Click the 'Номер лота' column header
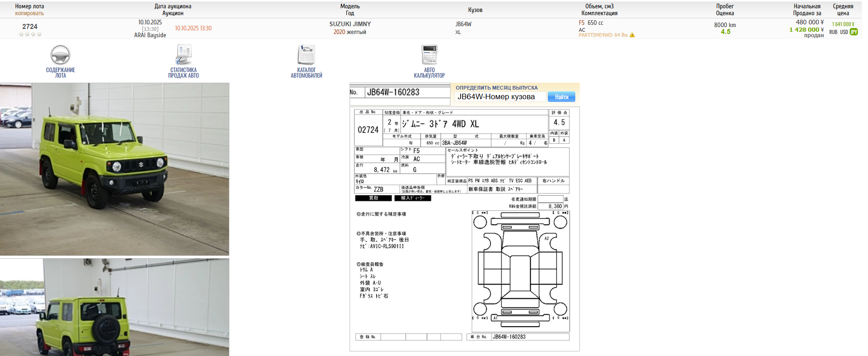Image resolution: width=868 pixels, height=356 pixels. (x=29, y=6)
